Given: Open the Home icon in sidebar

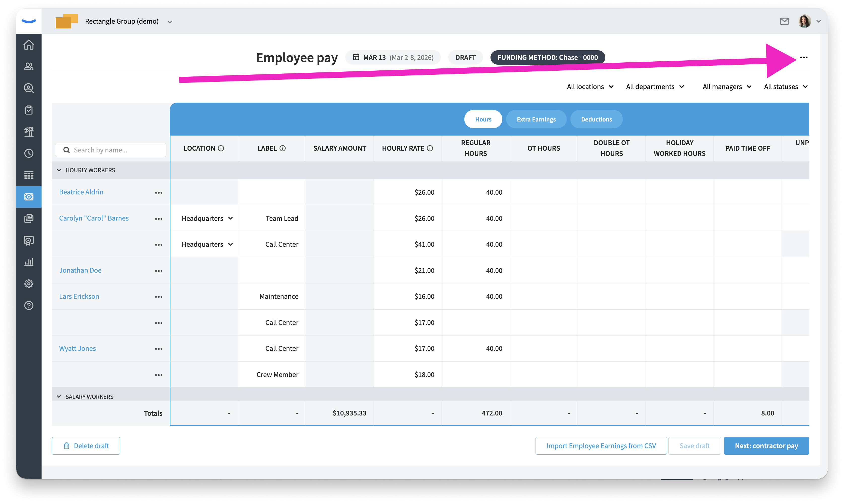Looking at the screenshot, I should tap(29, 45).
